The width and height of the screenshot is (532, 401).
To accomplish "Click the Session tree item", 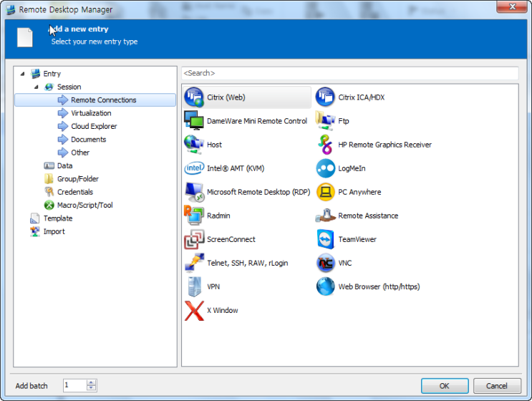I will (x=69, y=87).
